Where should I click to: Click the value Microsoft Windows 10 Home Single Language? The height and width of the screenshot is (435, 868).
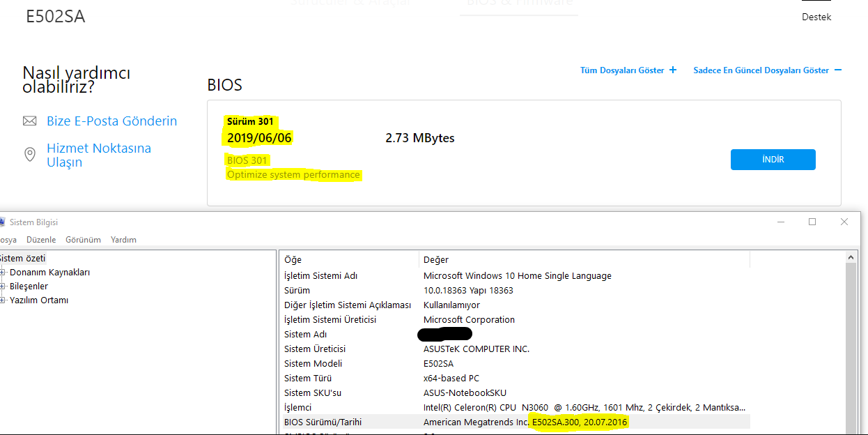click(518, 276)
